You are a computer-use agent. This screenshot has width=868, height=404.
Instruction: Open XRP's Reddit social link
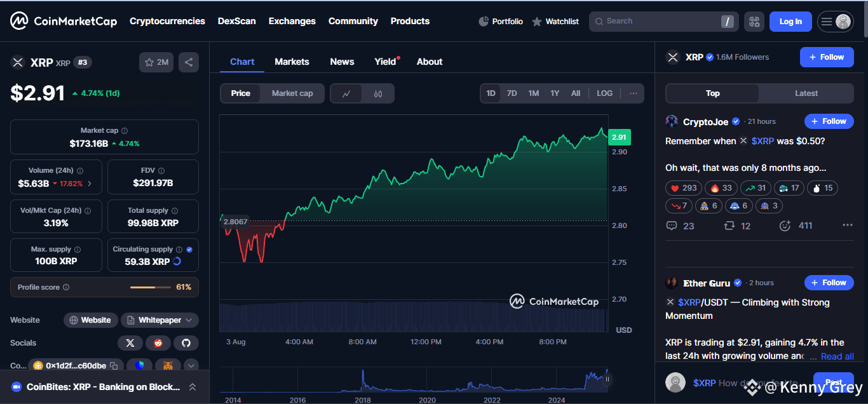[x=158, y=343]
